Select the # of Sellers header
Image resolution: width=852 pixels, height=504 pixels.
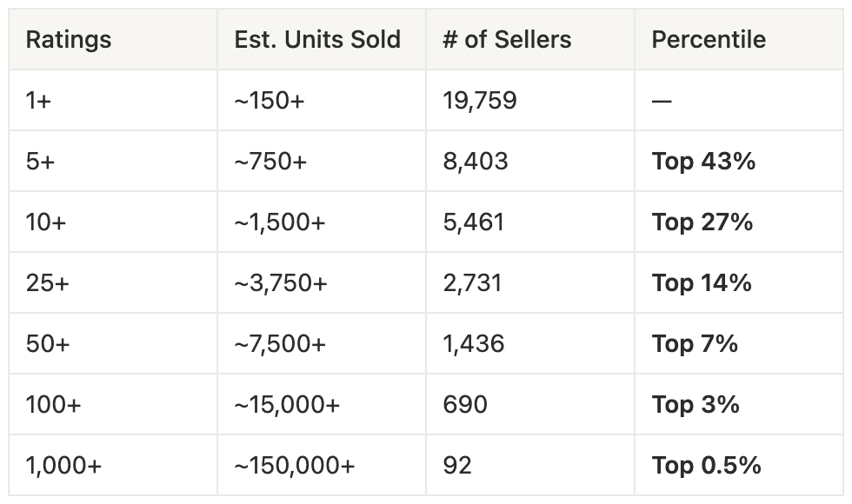tap(507, 40)
